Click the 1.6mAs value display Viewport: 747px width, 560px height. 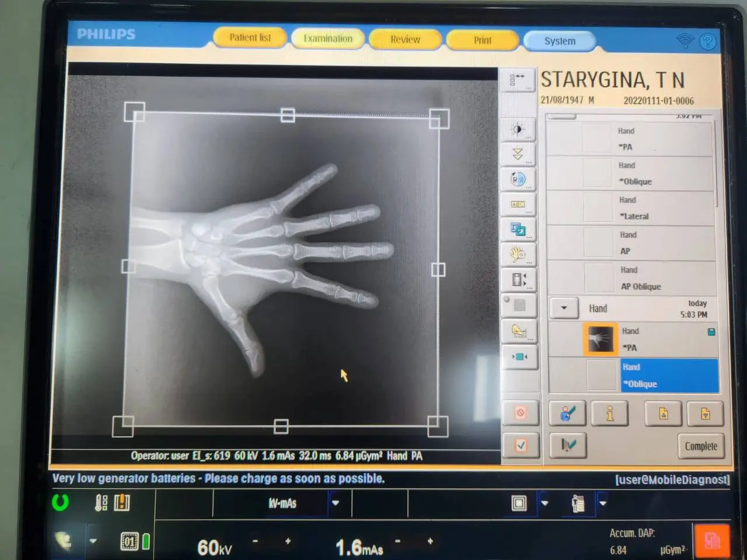click(359, 548)
